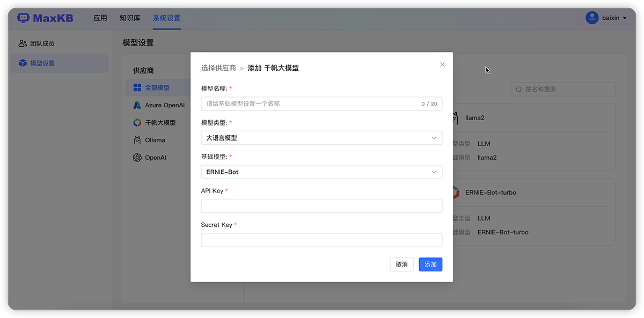The image size is (644, 318).
Task: Open the 知识库 menu item
Action: (x=129, y=17)
